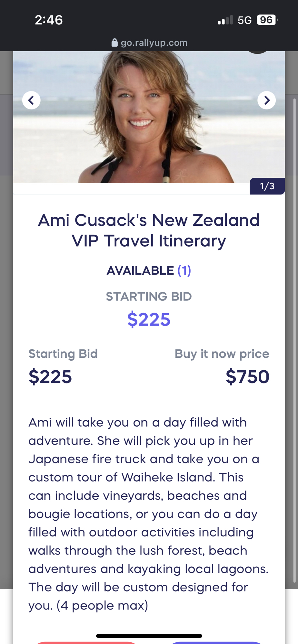This screenshot has width=298, height=644.
Task: Tap the black home indicator bar
Action: 149,636
